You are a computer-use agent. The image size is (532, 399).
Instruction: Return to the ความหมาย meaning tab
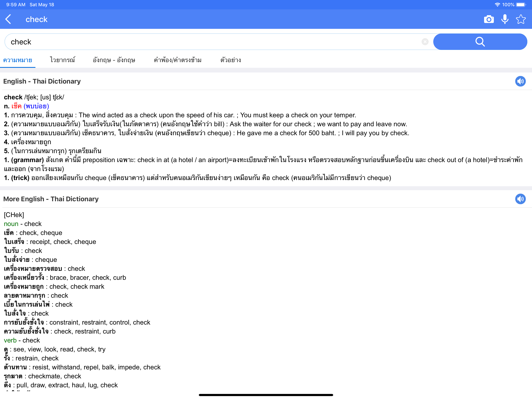18,60
